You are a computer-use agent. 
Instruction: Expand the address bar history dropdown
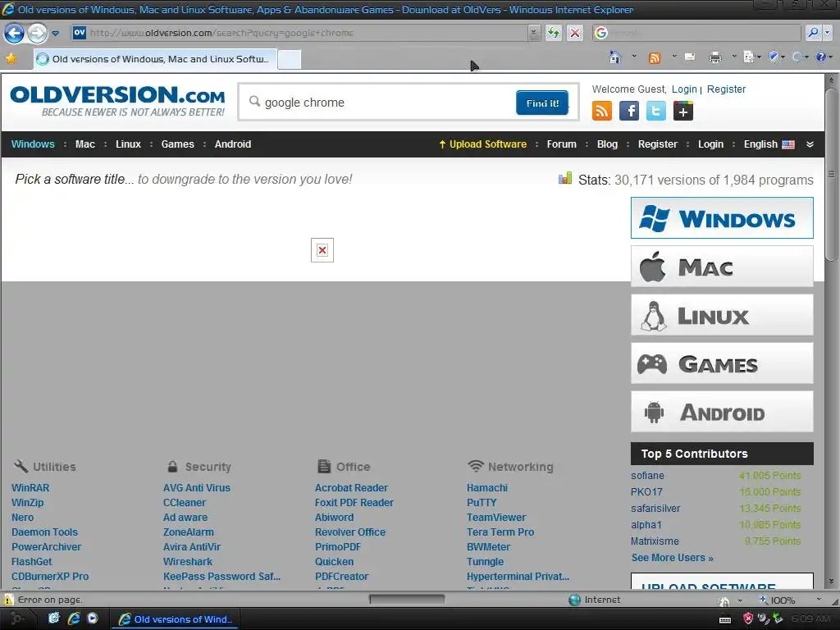(x=533, y=33)
